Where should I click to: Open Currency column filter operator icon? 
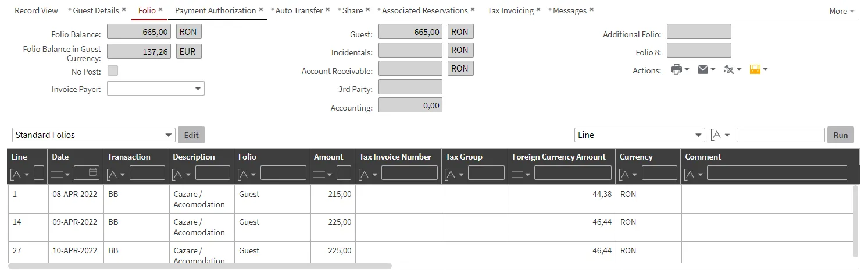(629, 174)
